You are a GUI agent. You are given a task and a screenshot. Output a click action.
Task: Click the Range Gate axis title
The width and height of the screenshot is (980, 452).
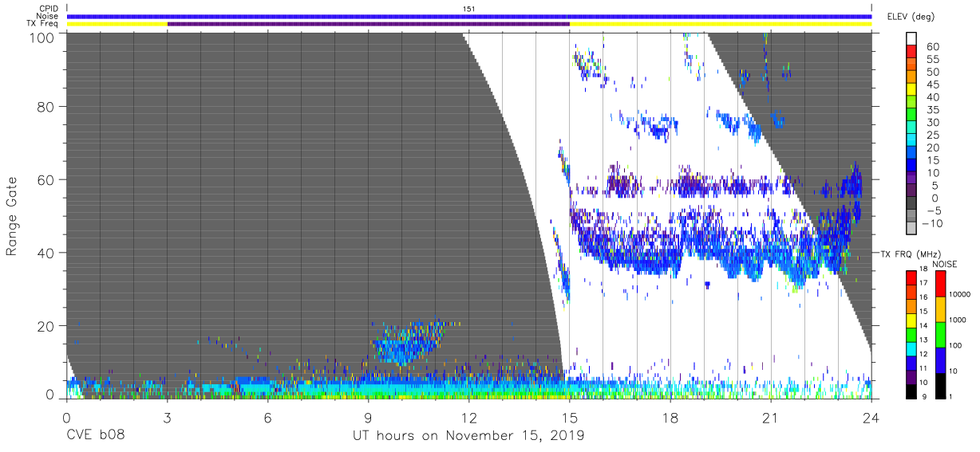tap(12, 217)
